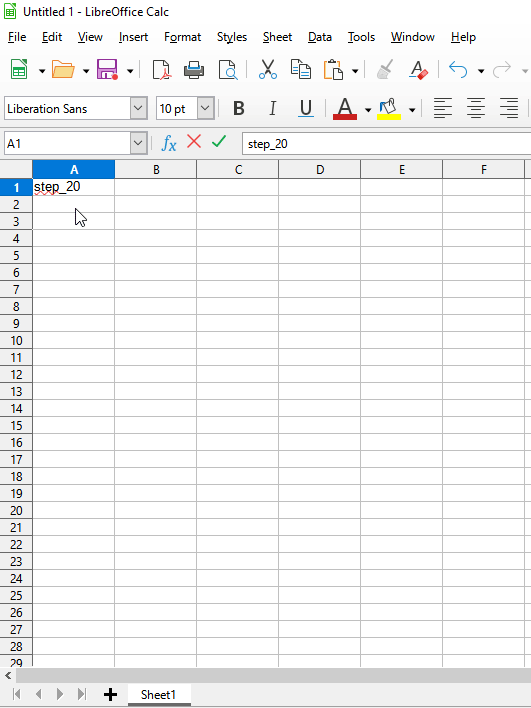Select column D header
Screen dimensions: 531x708
(x=320, y=170)
